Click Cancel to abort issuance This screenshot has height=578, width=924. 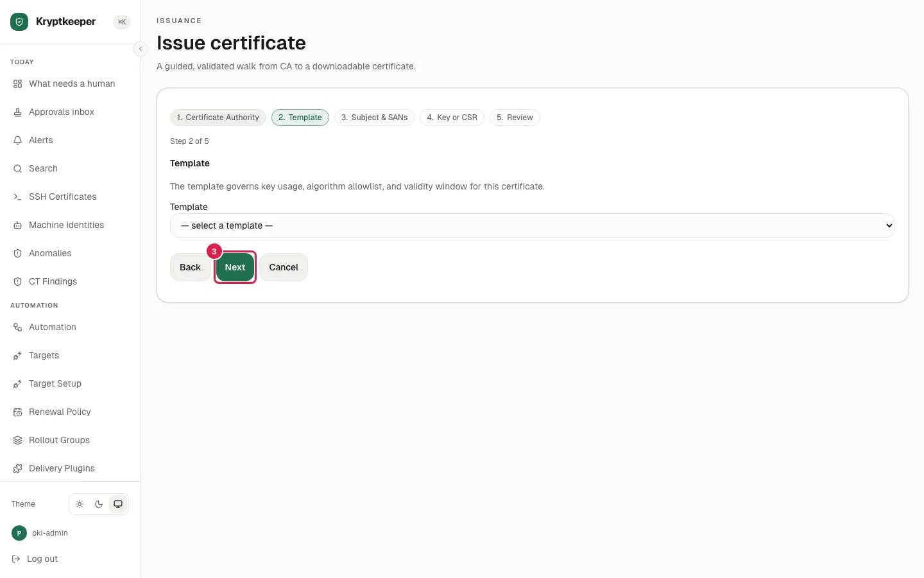[284, 267]
